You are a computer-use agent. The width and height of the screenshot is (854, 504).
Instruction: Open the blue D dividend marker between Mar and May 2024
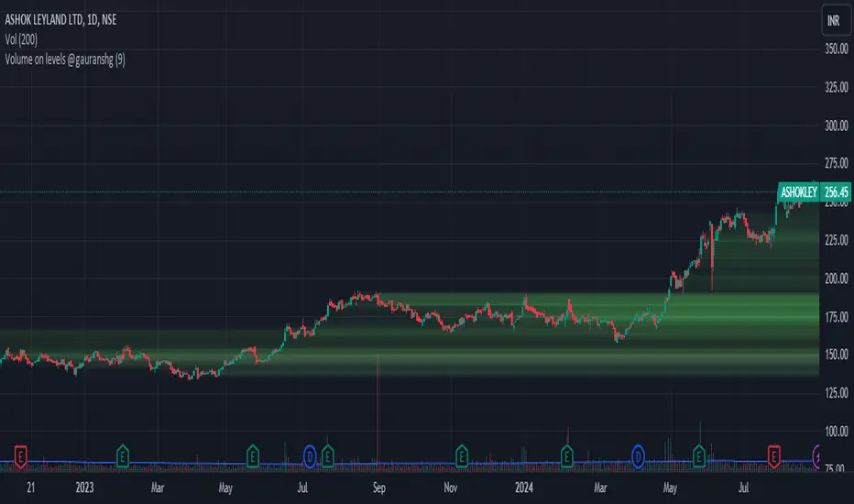638,456
